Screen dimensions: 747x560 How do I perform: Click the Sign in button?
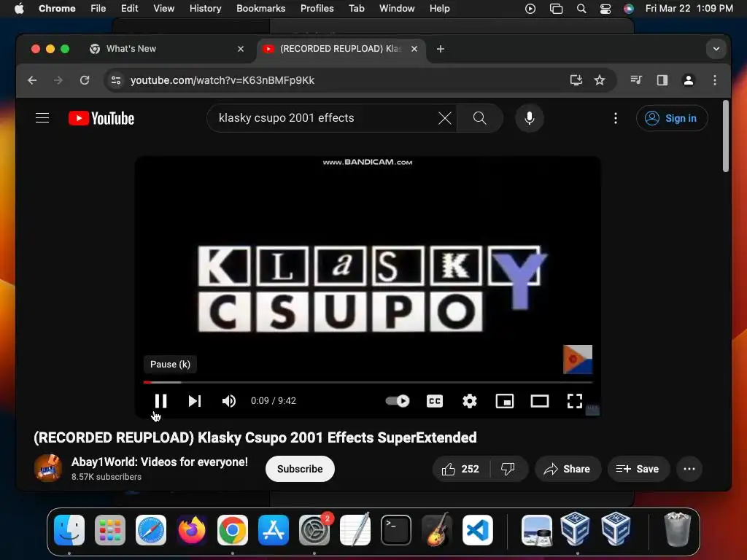[x=672, y=118]
